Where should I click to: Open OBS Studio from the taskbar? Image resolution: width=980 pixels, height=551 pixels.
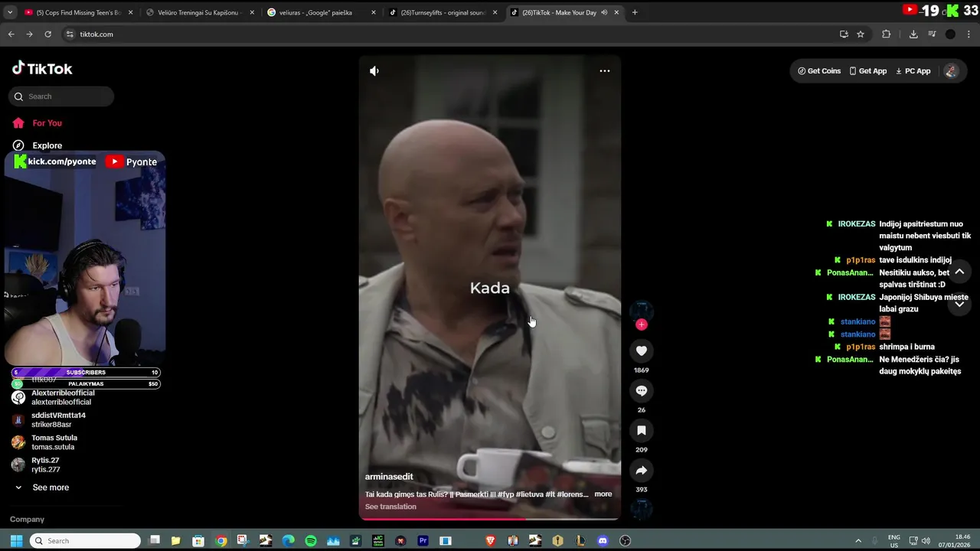(x=625, y=541)
